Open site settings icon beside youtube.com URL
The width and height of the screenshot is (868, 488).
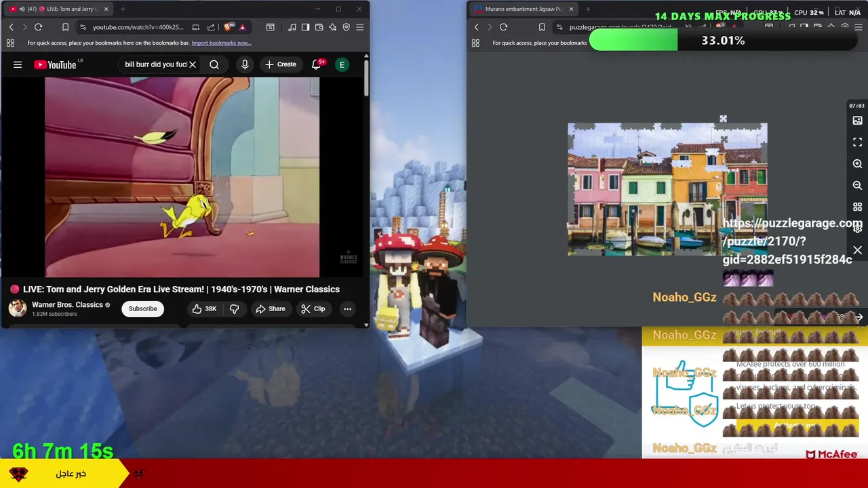[83, 27]
